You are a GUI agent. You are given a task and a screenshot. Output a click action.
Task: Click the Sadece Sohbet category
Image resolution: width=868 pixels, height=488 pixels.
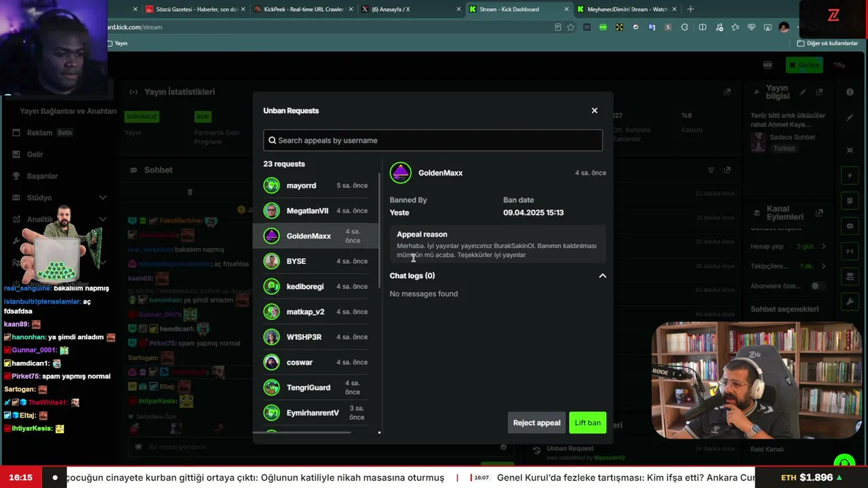coord(792,138)
